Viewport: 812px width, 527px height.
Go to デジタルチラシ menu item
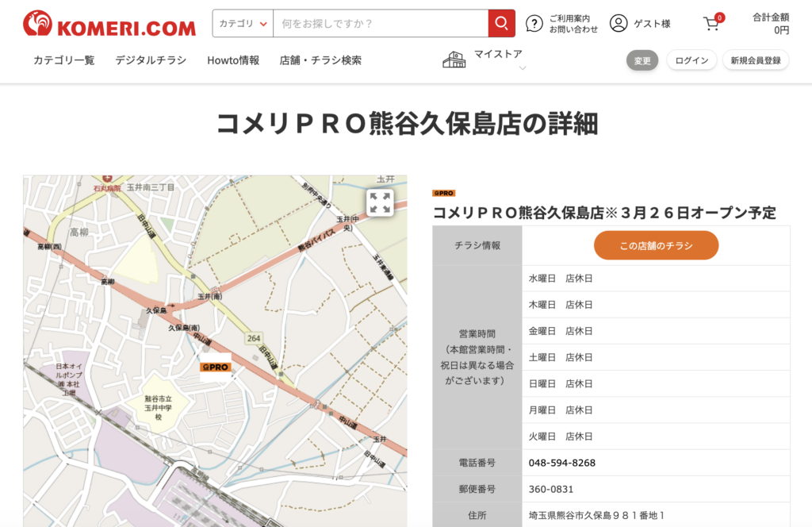tap(151, 60)
